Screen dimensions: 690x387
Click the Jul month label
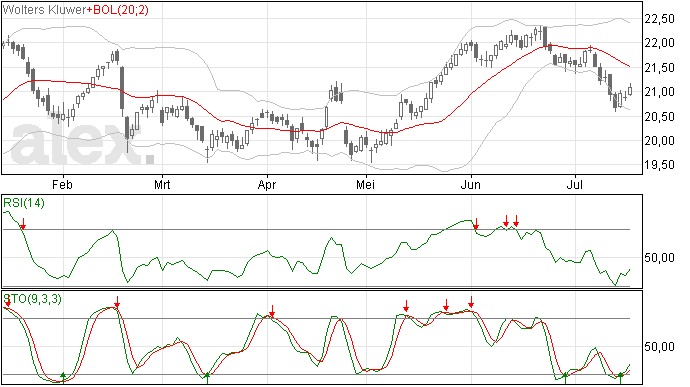(x=575, y=184)
